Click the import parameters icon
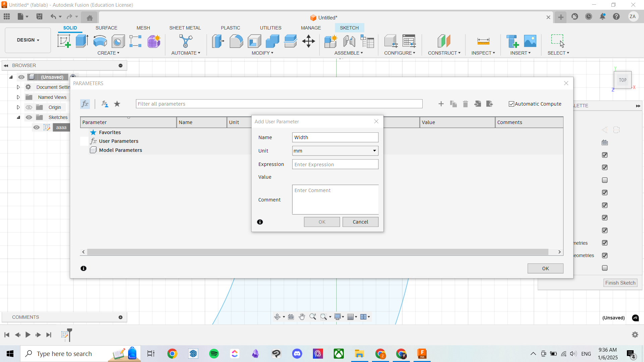This screenshot has width=644, height=362. [478, 104]
